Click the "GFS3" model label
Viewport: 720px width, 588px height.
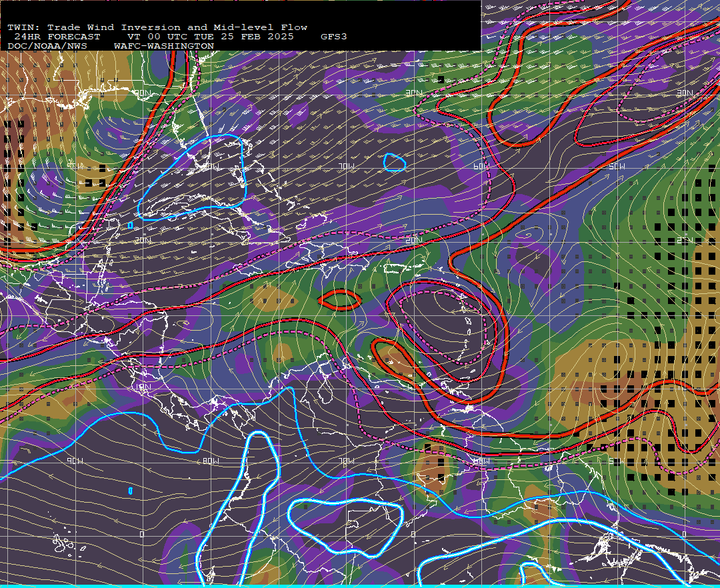pos(334,37)
